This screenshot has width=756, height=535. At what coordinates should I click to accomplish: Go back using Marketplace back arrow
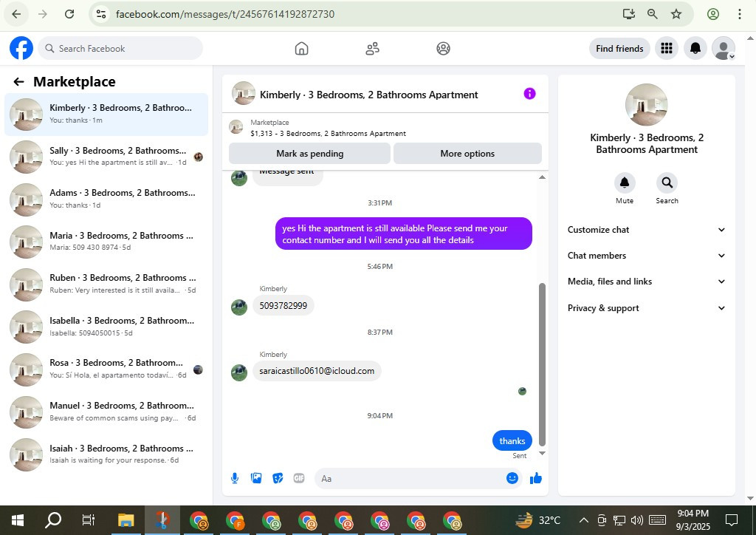[x=18, y=81]
